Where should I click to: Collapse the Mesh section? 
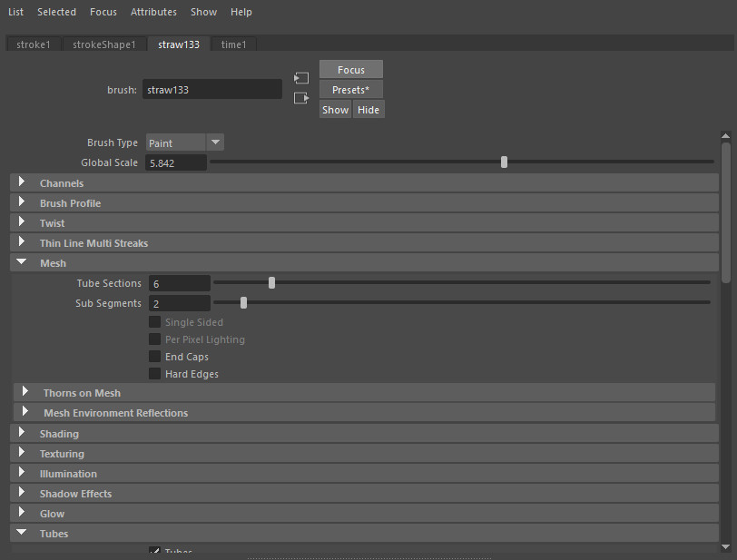click(364, 263)
